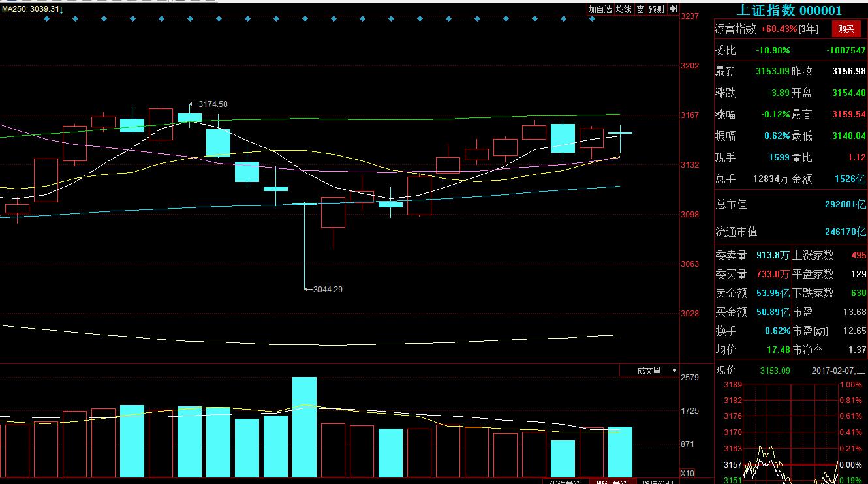The image size is (868, 484).
Task: Select the 流通市值 value 246170亿
Action: [x=845, y=232]
